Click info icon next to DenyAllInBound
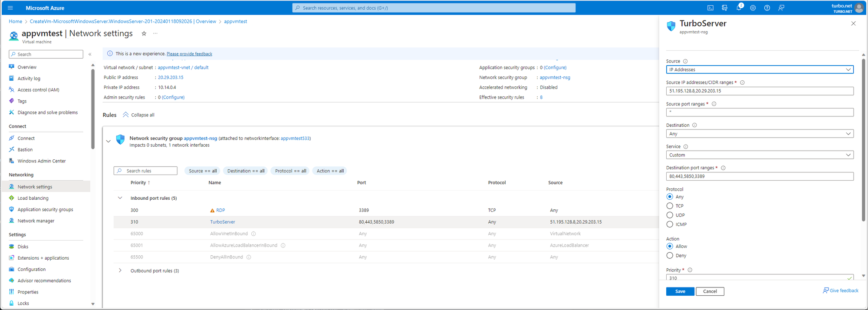 pos(249,257)
